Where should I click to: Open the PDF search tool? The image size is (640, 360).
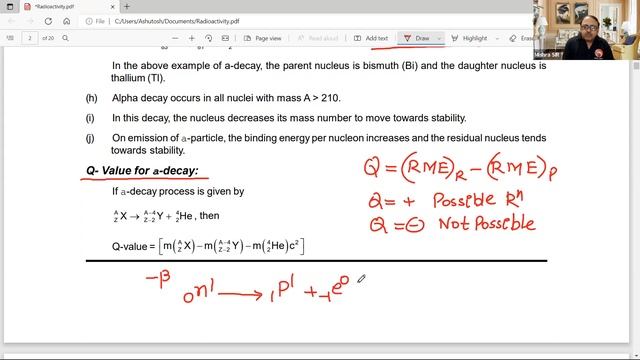click(x=65, y=38)
